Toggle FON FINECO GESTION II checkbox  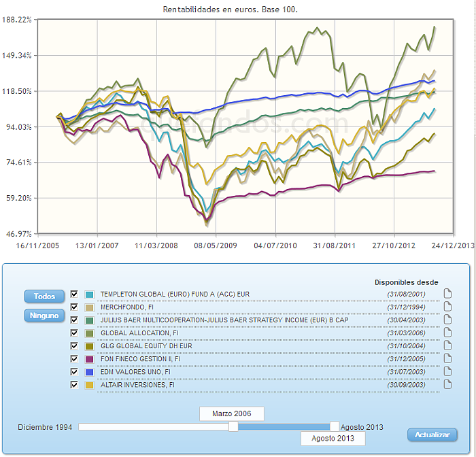click(74, 359)
